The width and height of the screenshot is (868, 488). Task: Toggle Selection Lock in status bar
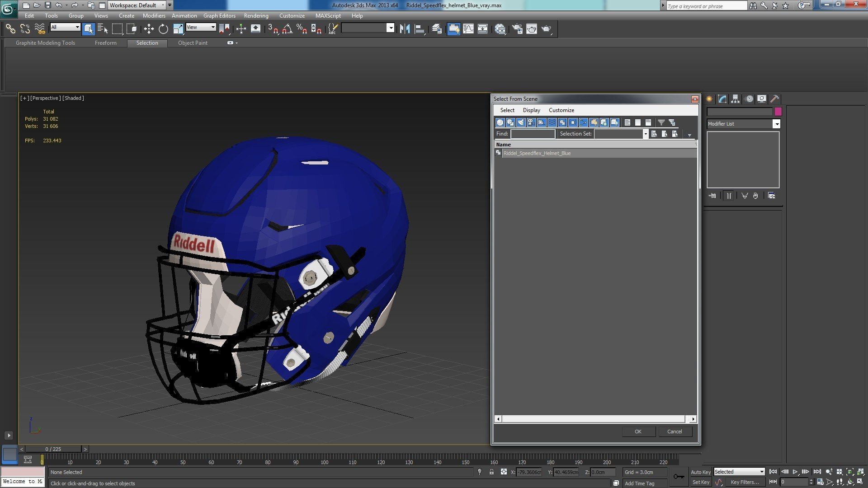(491, 472)
